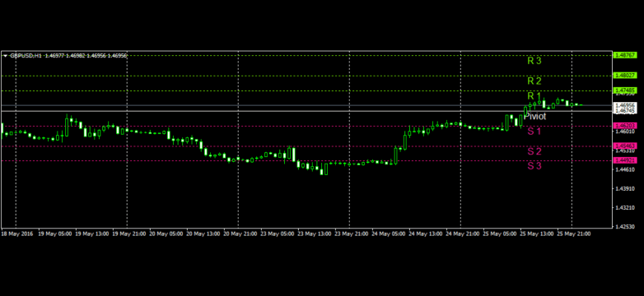
Task: Click the 24 May 13:00 time label
Action: coord(426,234)
